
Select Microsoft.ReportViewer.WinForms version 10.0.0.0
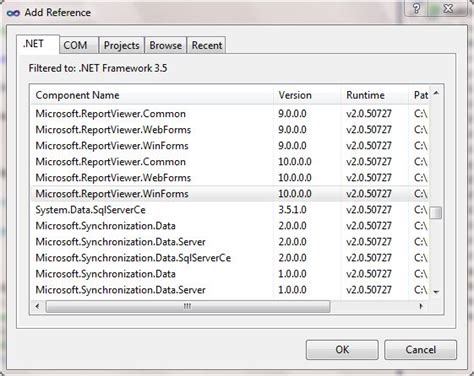pos(230,194)
